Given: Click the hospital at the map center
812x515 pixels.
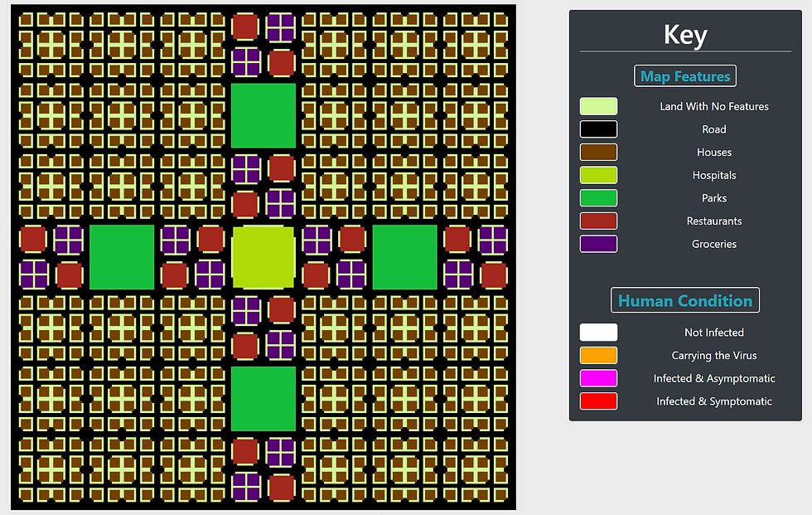Looking at the screenshot, I should pos(263,257).
